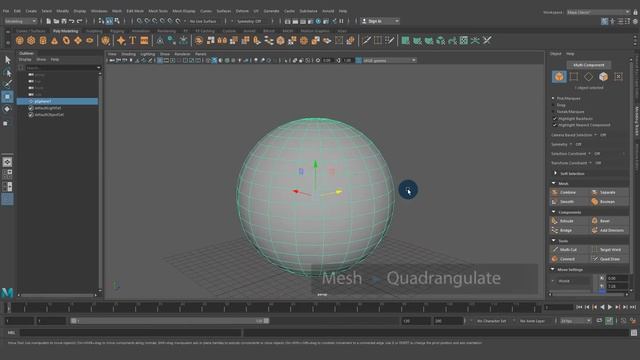Toggle Highlight Backfaces checkbox

pos(555,118)
